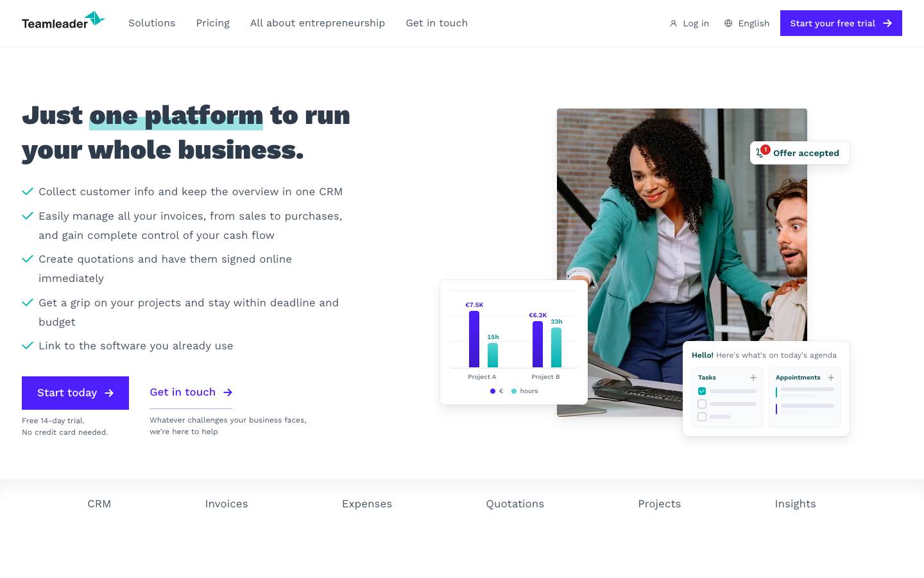Screen dimensions: 924x578
Task: Click the user icon beside Log in
Action: 673,24
